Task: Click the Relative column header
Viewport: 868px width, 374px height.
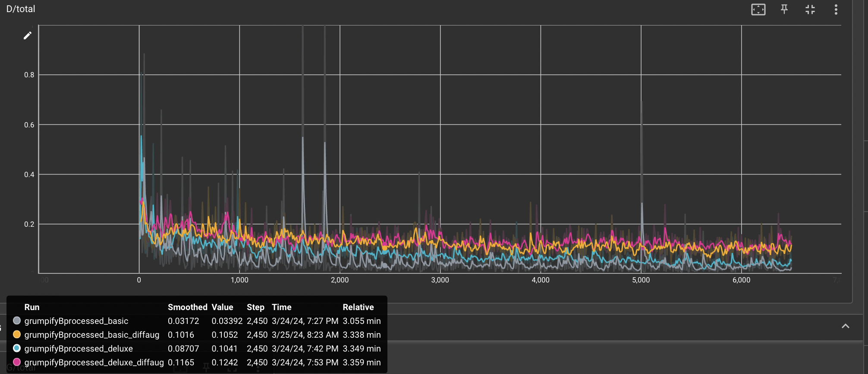Action: point(358,307)
